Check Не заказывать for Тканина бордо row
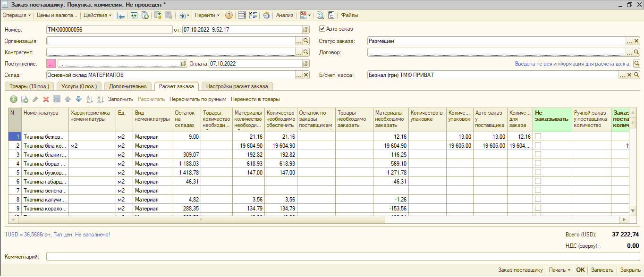The height and width of the screenshot is (277, 644). coord(538,163)
